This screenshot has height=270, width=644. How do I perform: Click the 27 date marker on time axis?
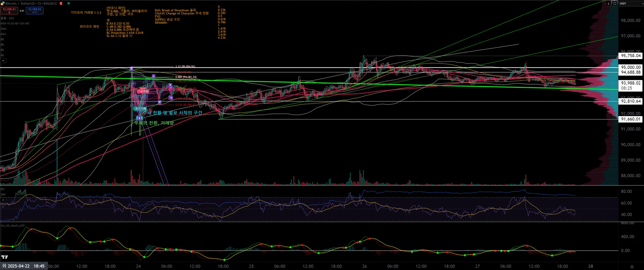tap(477, 266)
